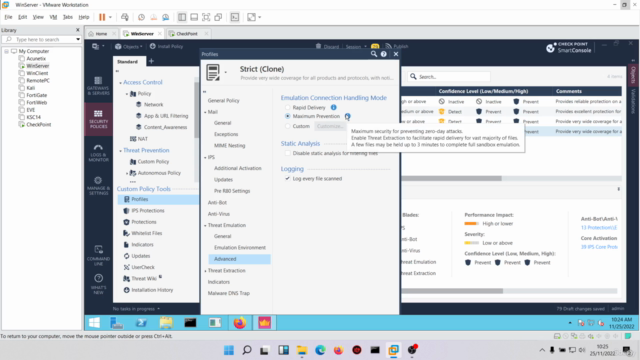Image resolution: width=640 pixels, height=360 pixels.
Task: Open Advanced under Threat Emulation
Action: 239,259
